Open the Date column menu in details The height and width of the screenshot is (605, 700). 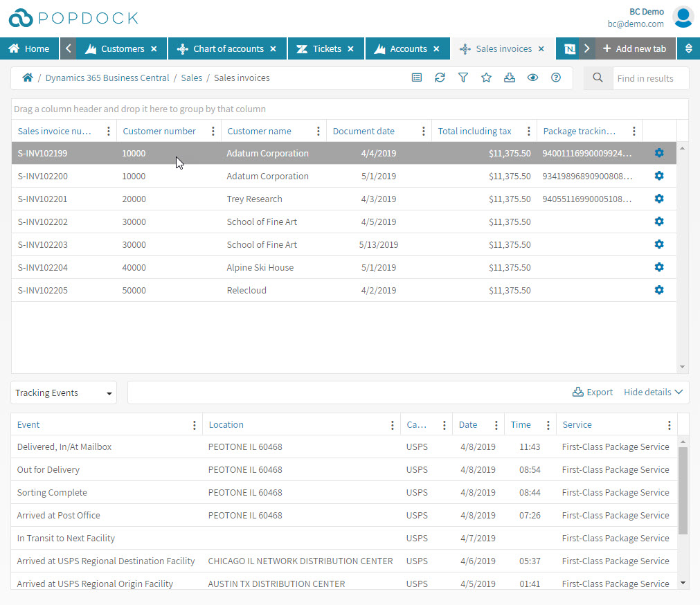pos(496,425)
